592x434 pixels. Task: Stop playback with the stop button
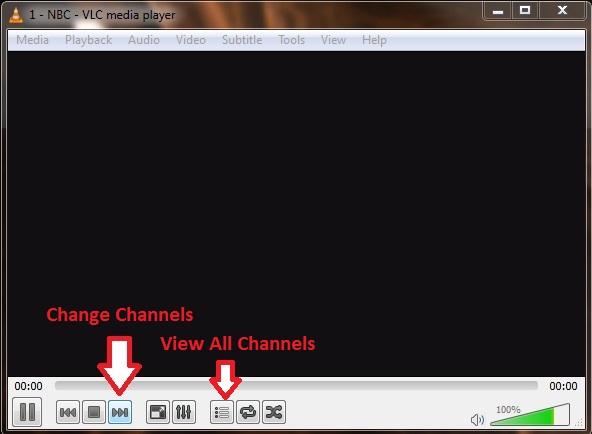(x=94, y=412)
